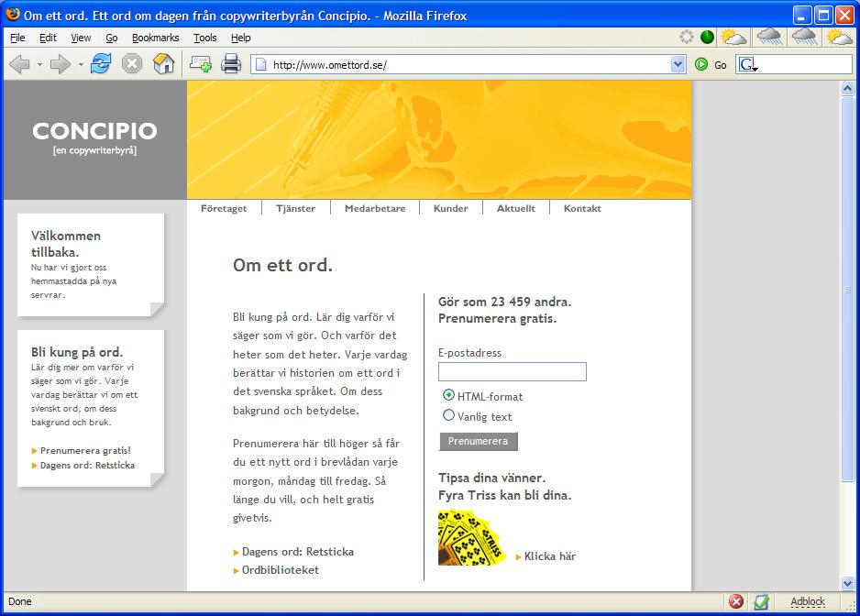Click the vertical scrollbar up arrow

(847, 88)
